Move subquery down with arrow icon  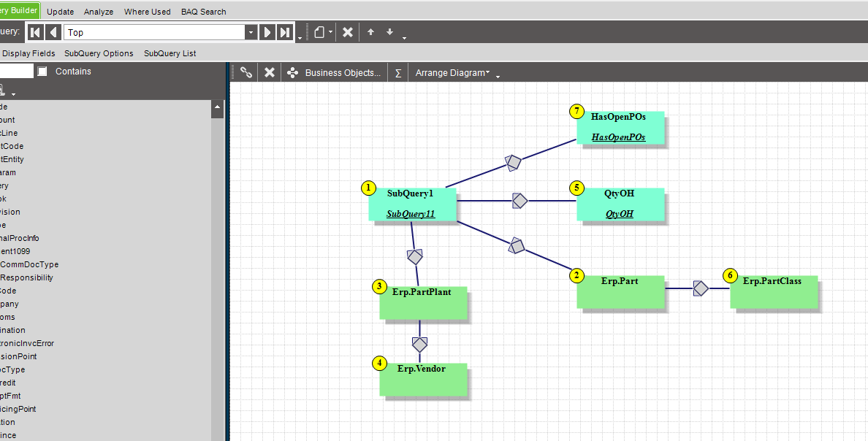(389, 32)
